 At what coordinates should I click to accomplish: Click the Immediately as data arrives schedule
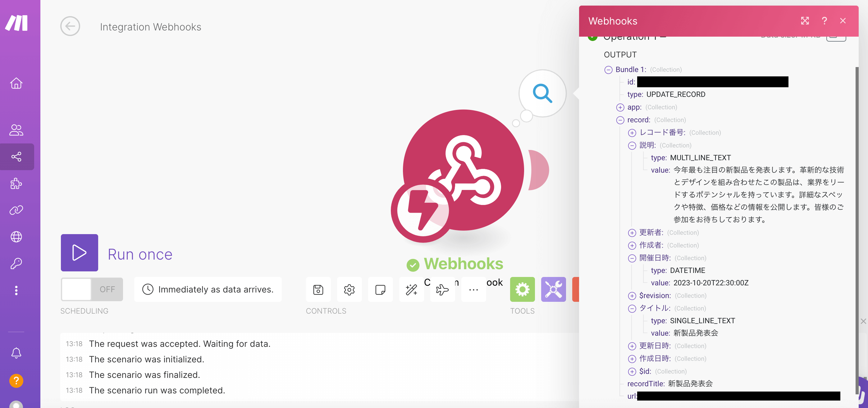(208, 289)
